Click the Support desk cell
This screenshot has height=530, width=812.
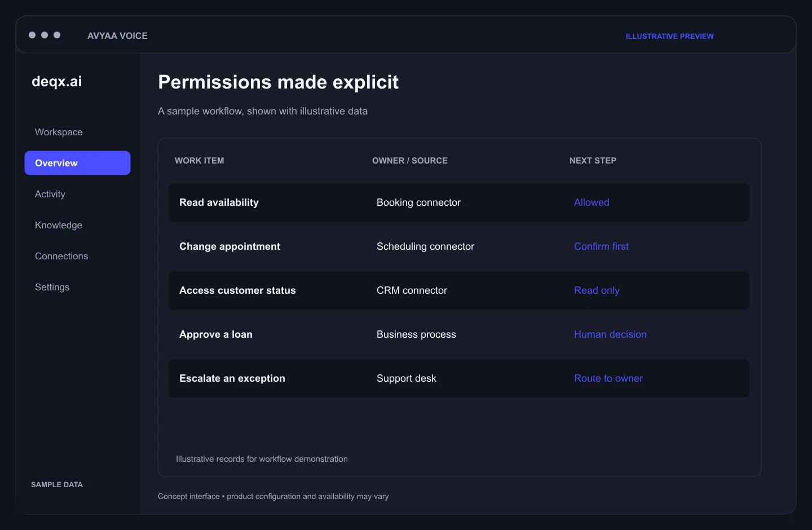[407, 378]
